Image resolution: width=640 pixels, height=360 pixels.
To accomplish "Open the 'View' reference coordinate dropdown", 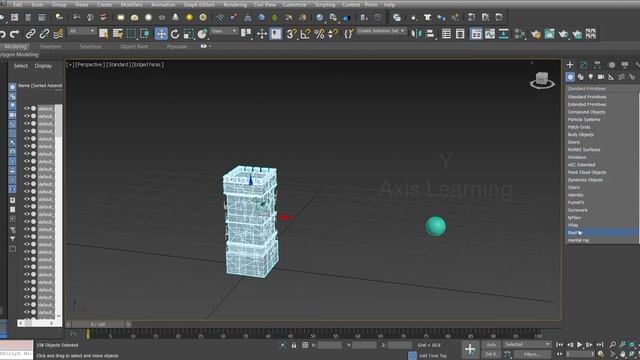I will click(x=224, y=31).
